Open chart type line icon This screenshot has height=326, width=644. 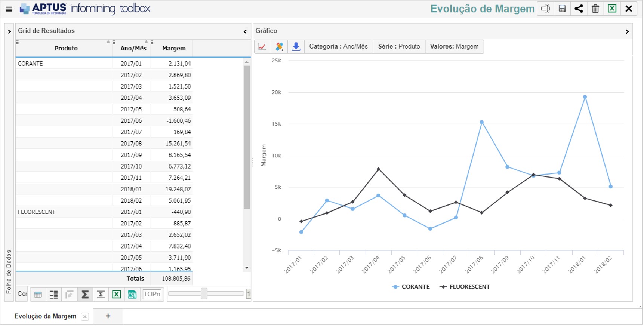click(x=262, y=47)
